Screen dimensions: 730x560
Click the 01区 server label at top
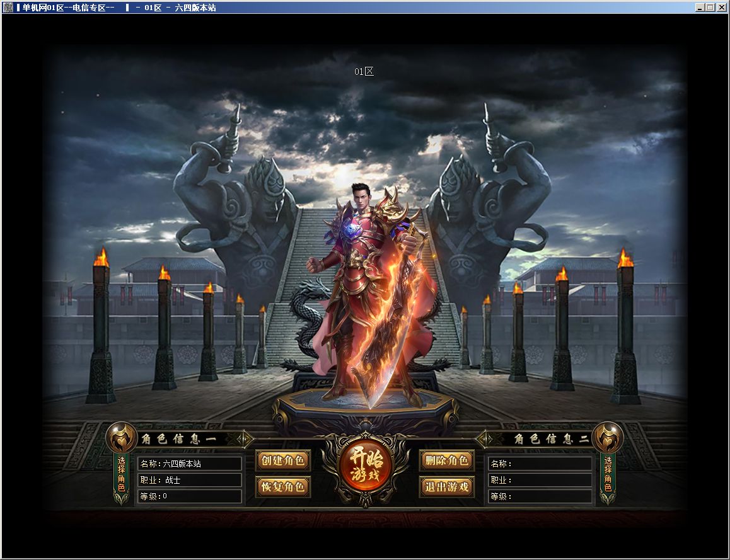point(364,71)
